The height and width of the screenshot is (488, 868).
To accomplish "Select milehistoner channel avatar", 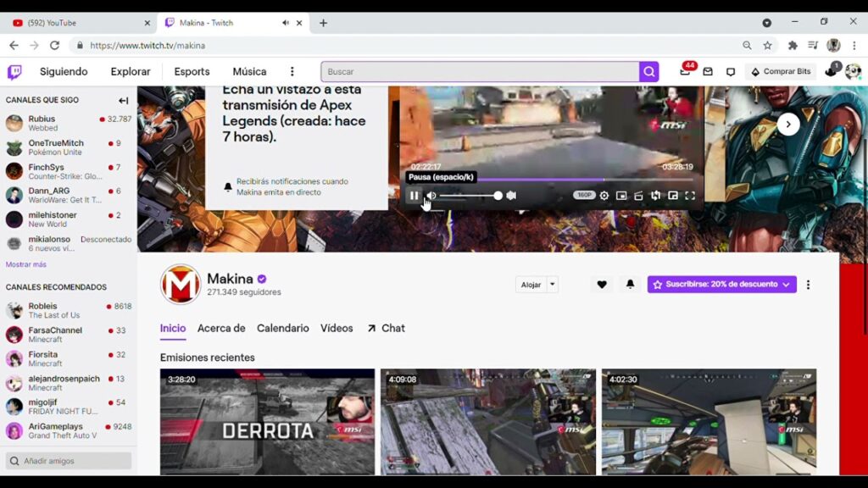I will (x=14, y=219).
